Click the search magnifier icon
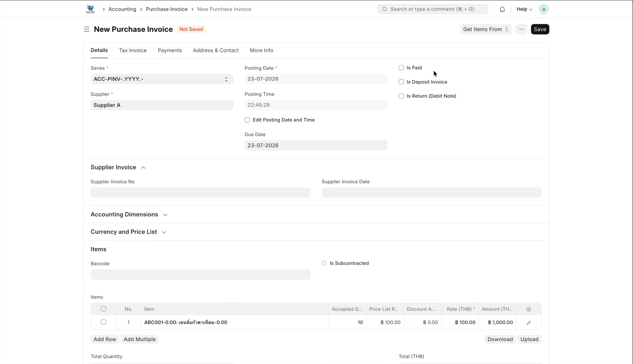 point(385,9)
